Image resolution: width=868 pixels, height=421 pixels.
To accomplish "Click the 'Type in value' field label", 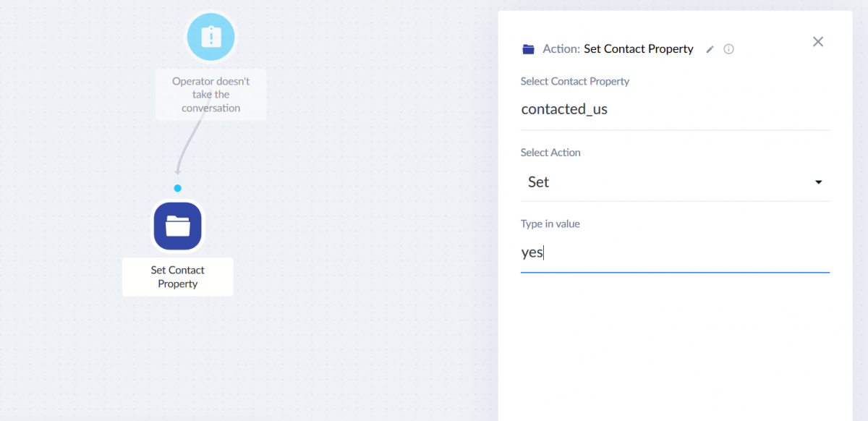I will [550, 224].
